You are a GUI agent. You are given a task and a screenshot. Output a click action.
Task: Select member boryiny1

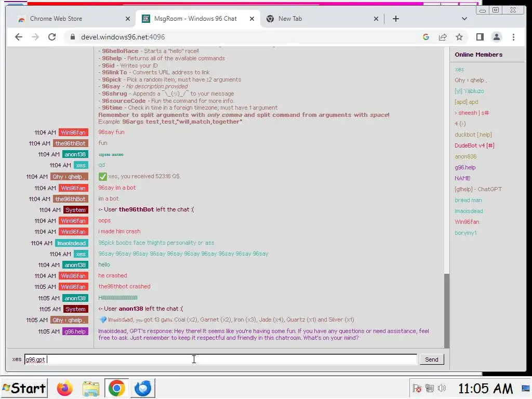[x=466, y=233]
